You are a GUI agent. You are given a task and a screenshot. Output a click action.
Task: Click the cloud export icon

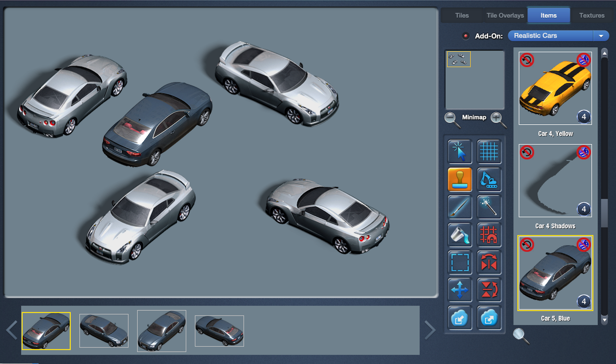click(x=489, y=318)
